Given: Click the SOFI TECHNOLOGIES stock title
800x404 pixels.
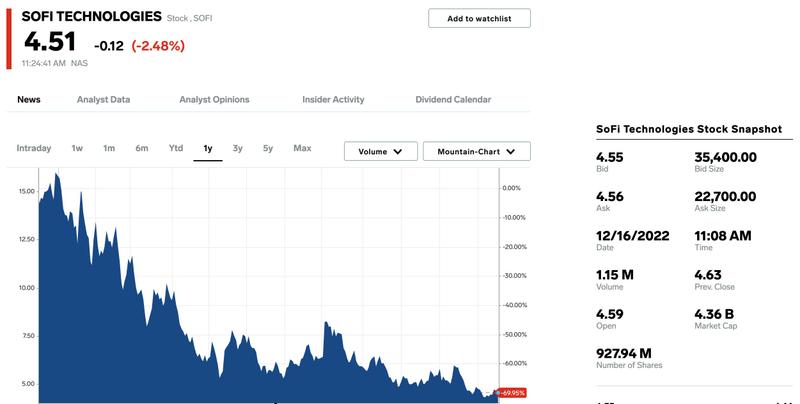Looking at the screenshot, I should point(91,16).
